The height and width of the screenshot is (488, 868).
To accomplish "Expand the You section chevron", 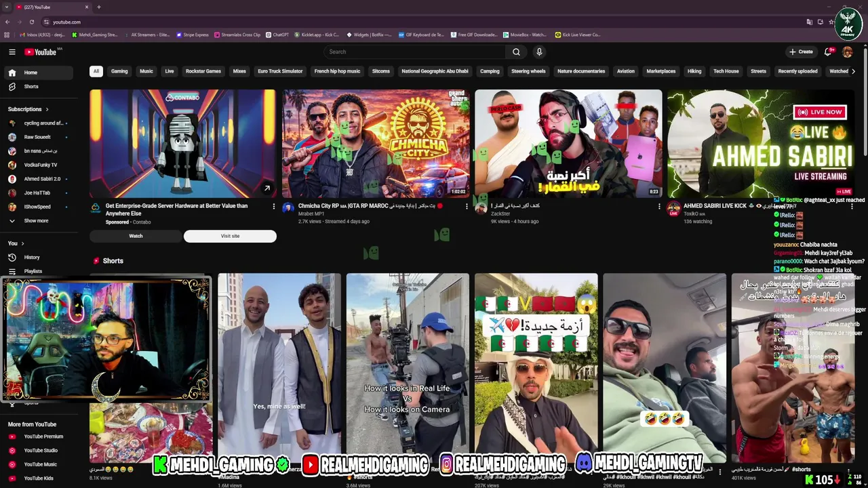I will click(x=22, y=243).
